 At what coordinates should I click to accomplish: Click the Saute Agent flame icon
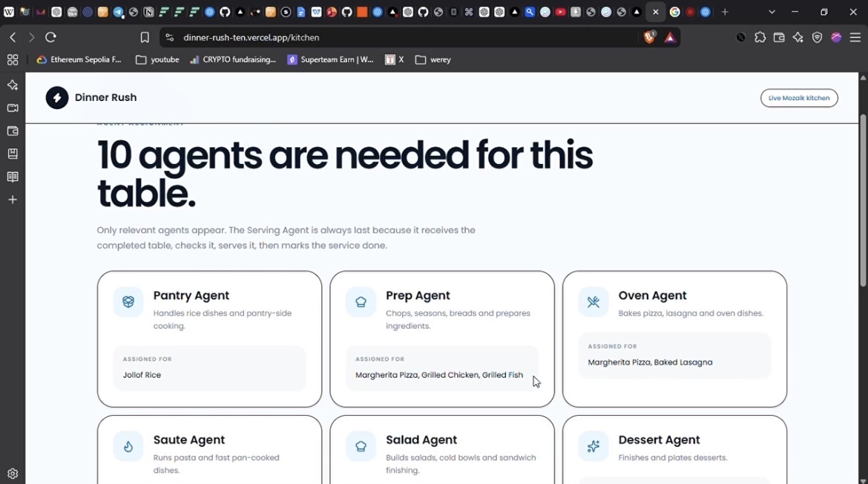(x=128, y=446)
